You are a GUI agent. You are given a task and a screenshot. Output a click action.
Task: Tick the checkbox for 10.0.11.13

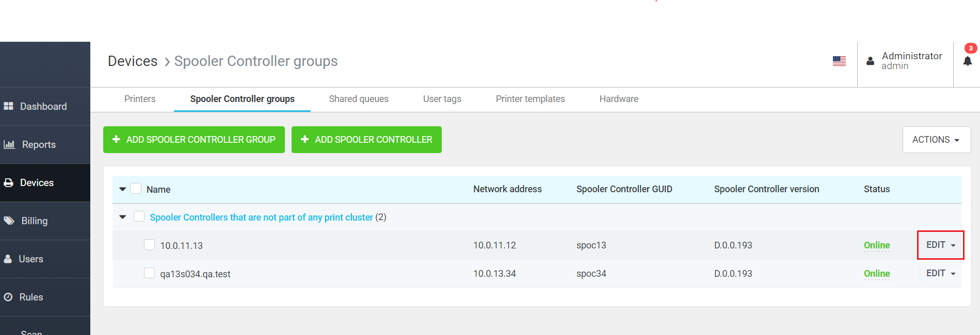click(149, 245)
